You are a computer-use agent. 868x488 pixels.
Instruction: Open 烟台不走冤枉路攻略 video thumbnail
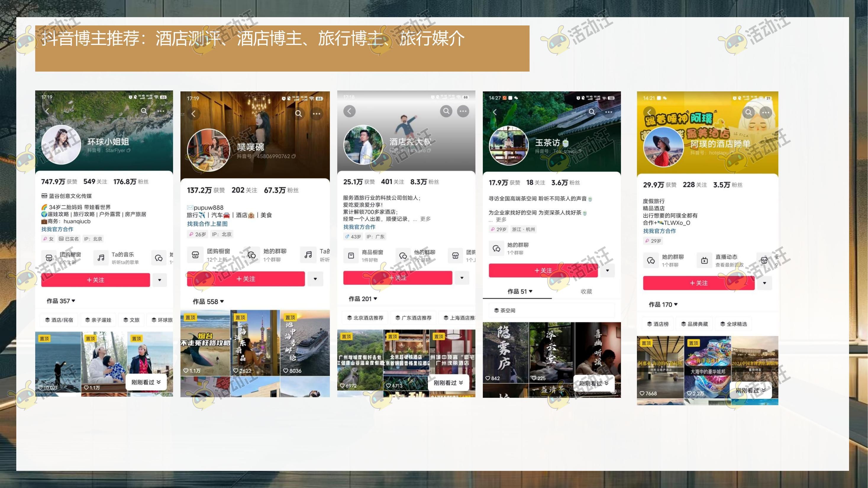click(x=205, y=343)
